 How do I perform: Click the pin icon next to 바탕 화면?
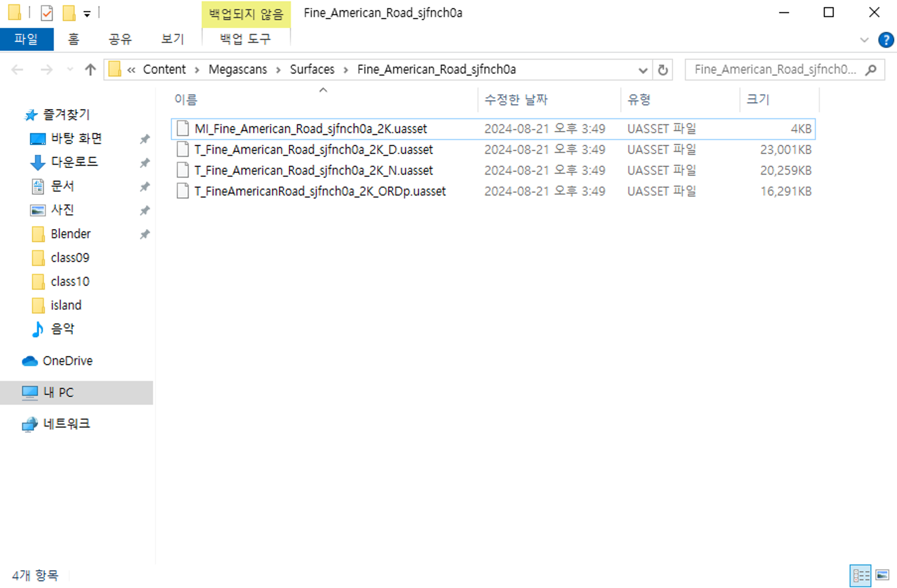pyautogui.click(x=144, y=139)
